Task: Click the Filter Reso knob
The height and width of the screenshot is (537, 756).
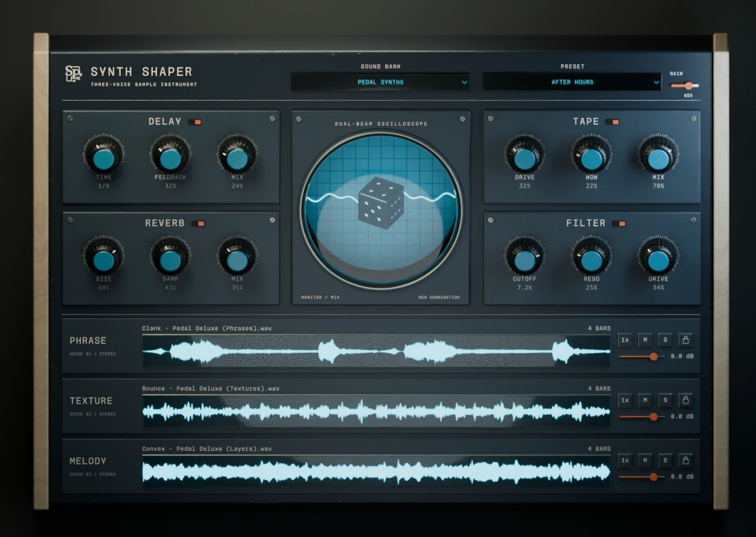Action: [592, 257]
